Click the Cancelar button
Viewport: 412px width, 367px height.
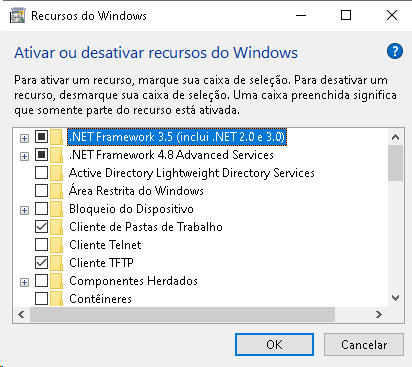coord(364,344)
